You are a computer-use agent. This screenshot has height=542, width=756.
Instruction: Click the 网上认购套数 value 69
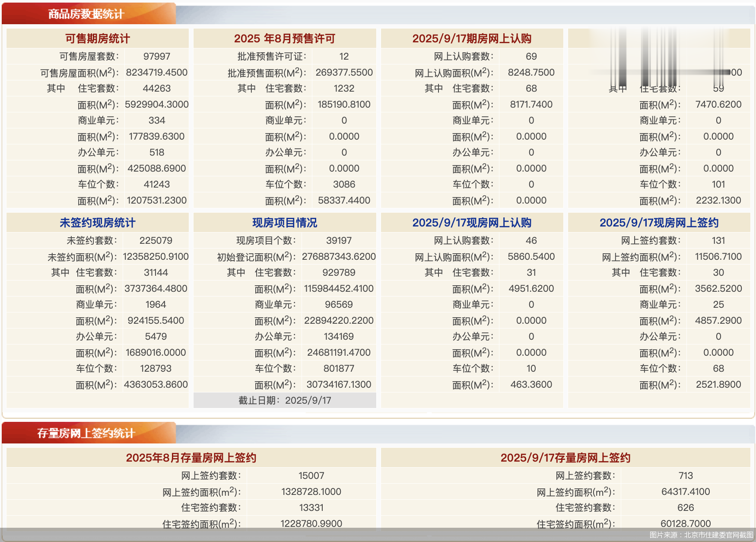(531, 56)
